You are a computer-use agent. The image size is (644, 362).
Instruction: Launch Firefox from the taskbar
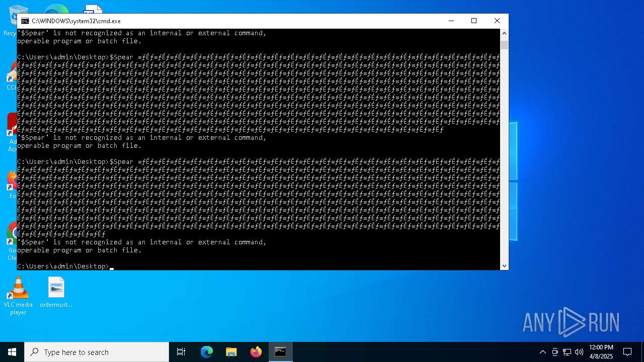pos(256,352)
